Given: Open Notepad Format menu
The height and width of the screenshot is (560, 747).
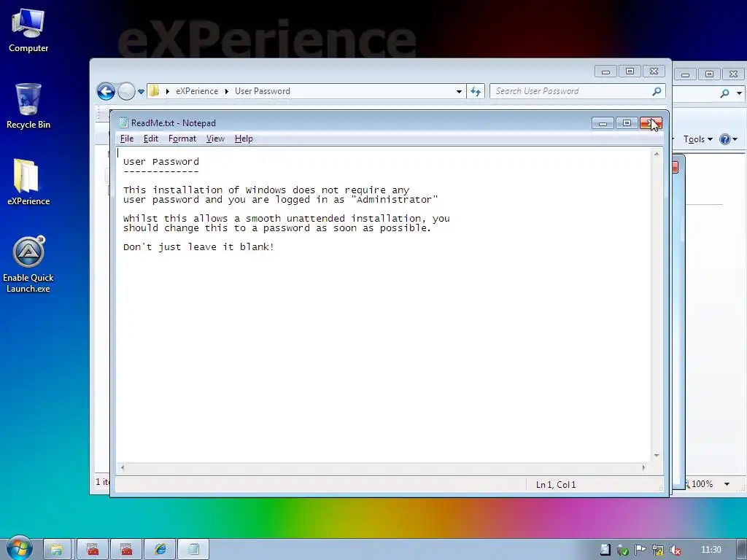Looking at the screenshot, I should tap(182, 139).
